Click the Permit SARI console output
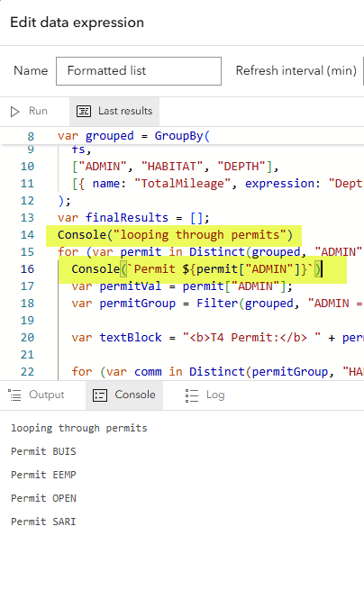 [x=43, y=522]
